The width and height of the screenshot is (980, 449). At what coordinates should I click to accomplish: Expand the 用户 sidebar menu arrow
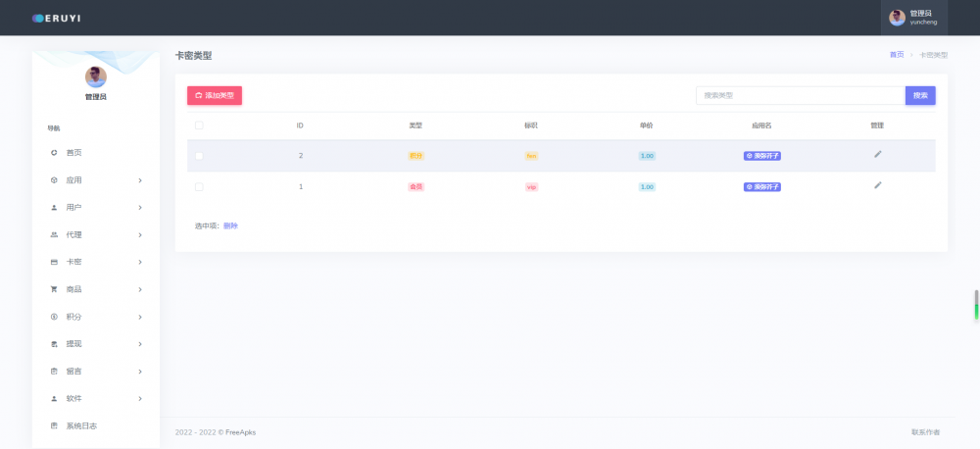click(x=140, y=208)
